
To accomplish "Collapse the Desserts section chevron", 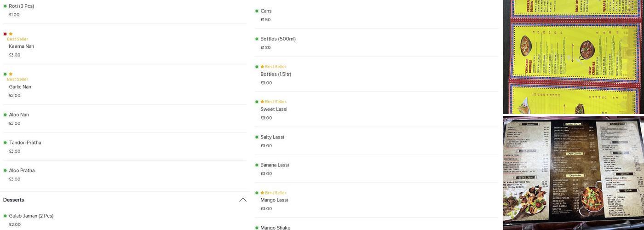I will [x=242, y=200].
